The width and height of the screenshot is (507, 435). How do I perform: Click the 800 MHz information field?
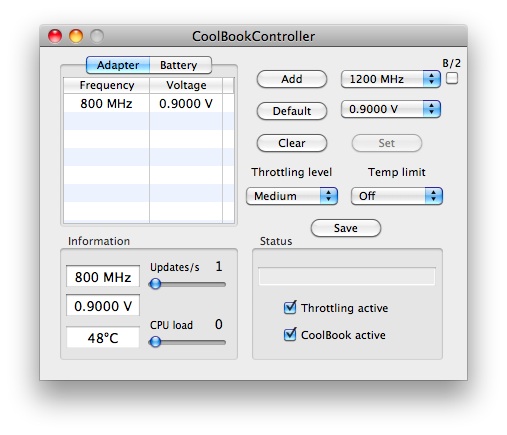[x=103, y=277]
